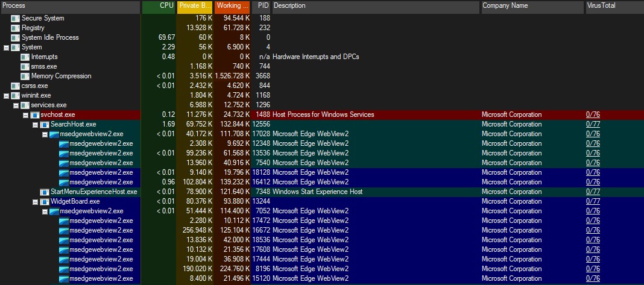Screen dimensions: 644x285
Task: Sort by the Process column header
Action: click(x=70, y=6)
